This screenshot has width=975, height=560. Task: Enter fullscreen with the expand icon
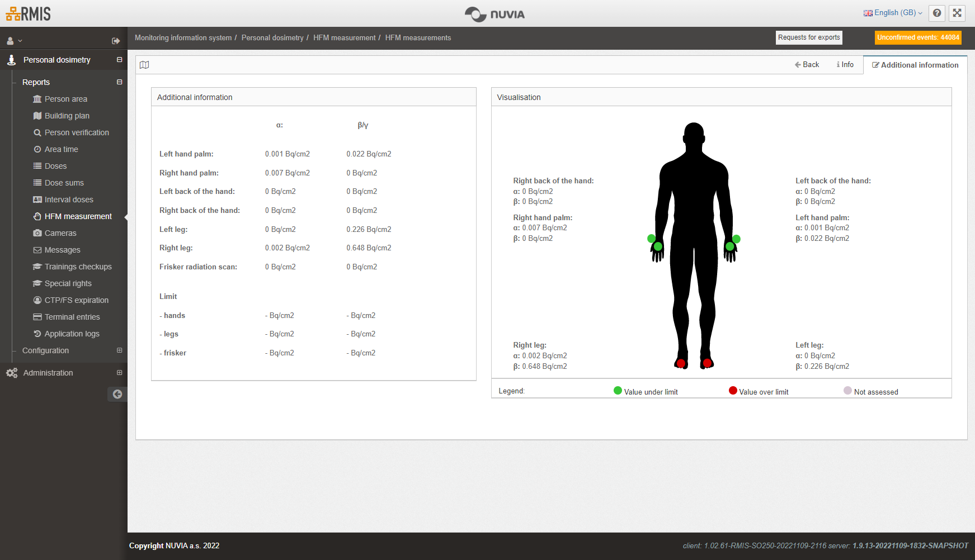coord(957,13)
